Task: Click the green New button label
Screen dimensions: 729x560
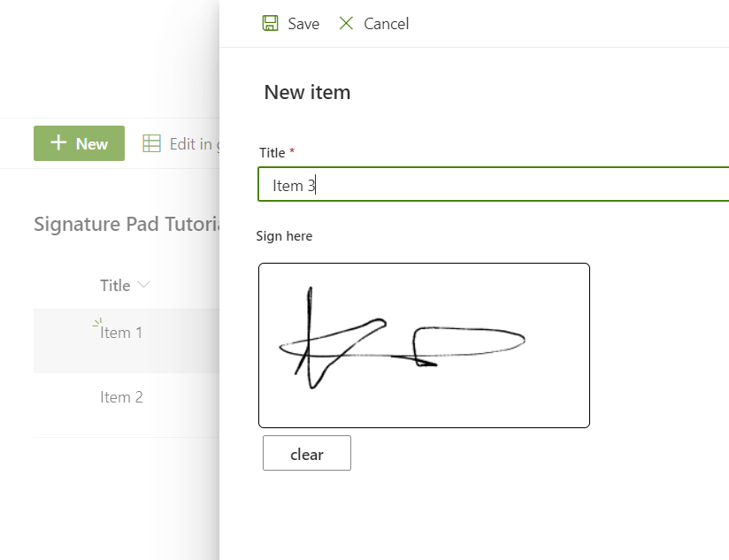Action: 91,144
